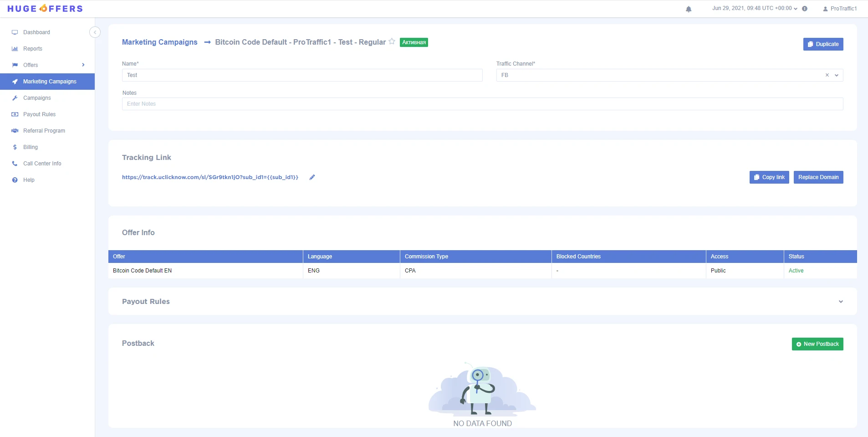Edit the tracking link with pencil icon
Image resolution: width=868 pixels, height=437 pixels.
312,177
